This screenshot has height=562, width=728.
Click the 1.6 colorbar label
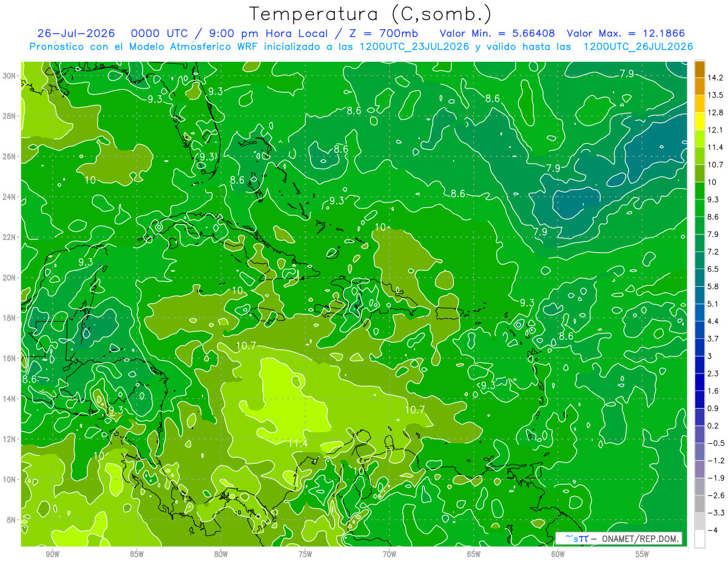713,391
